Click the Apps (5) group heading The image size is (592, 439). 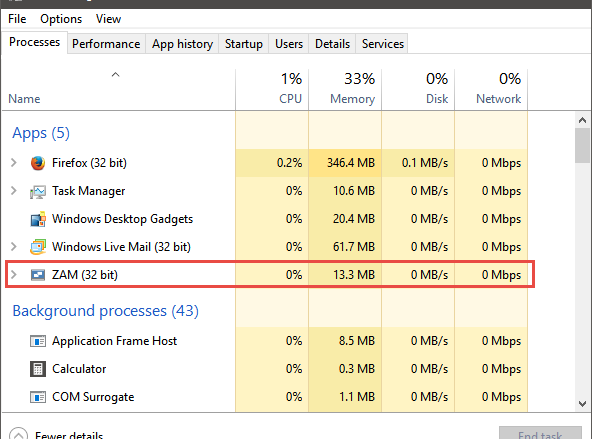click(x=41, y=133)
